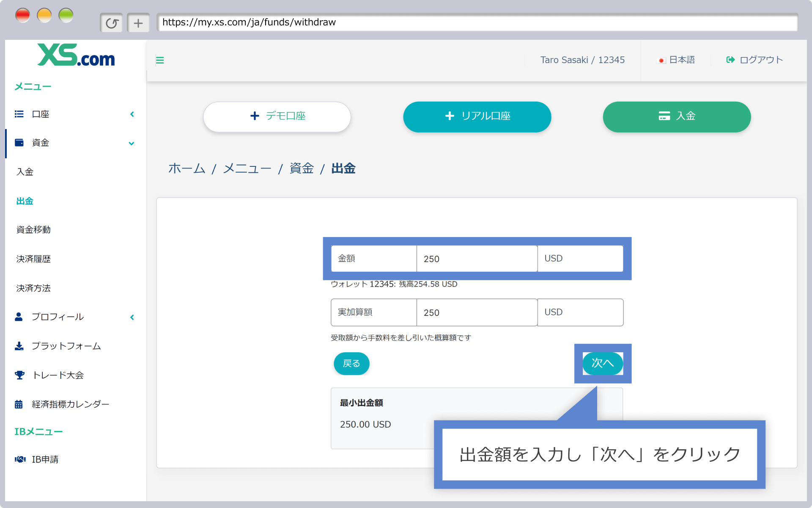Open 入金 in the sidebar submenu
Image resolution: width=812 pixels, height=508 pixels.
tap(25, 172)
